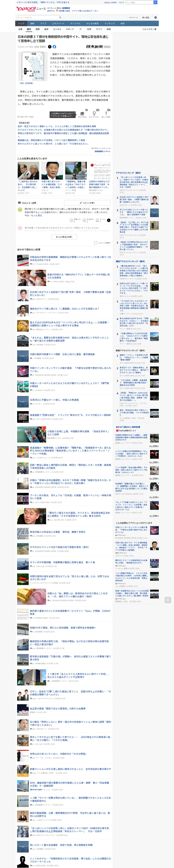Open settings gear icon
This screenshot has height=868, width=174.
pyautogui.click(x=155, y=18)
